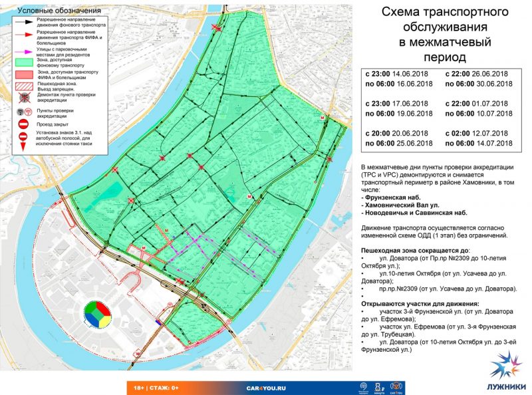
Task: Click the date 'с 22:00 01.07.2018'
Action: pos(477,104)
